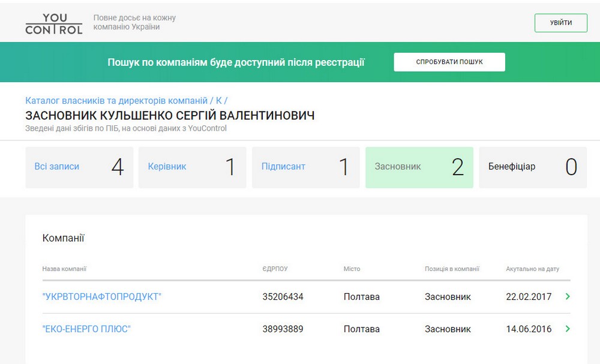Click СПРОБУВАТИ ПОШУК button
Viewport: 600px width, 364px height.
(x=449, y=62)
